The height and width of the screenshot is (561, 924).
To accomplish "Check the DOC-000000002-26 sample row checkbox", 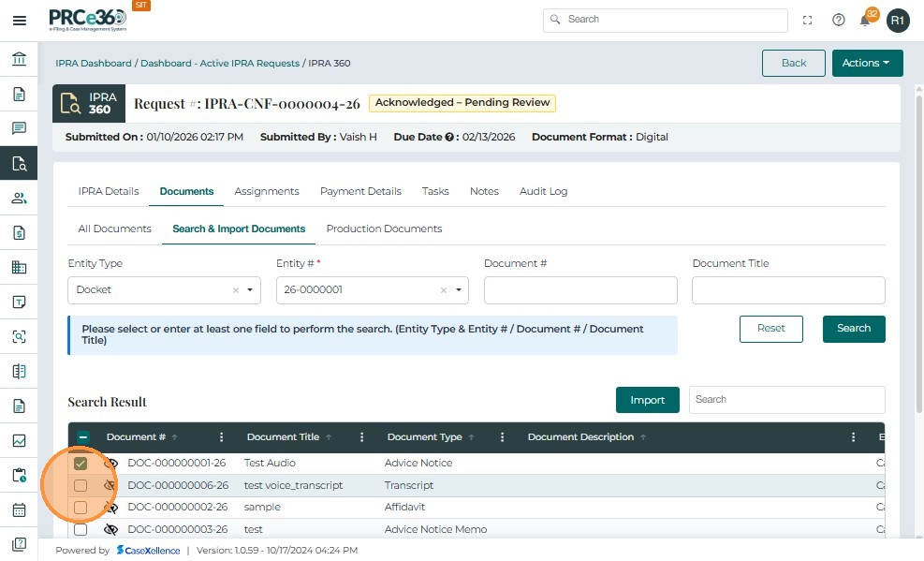I will (x=81, y=508).
